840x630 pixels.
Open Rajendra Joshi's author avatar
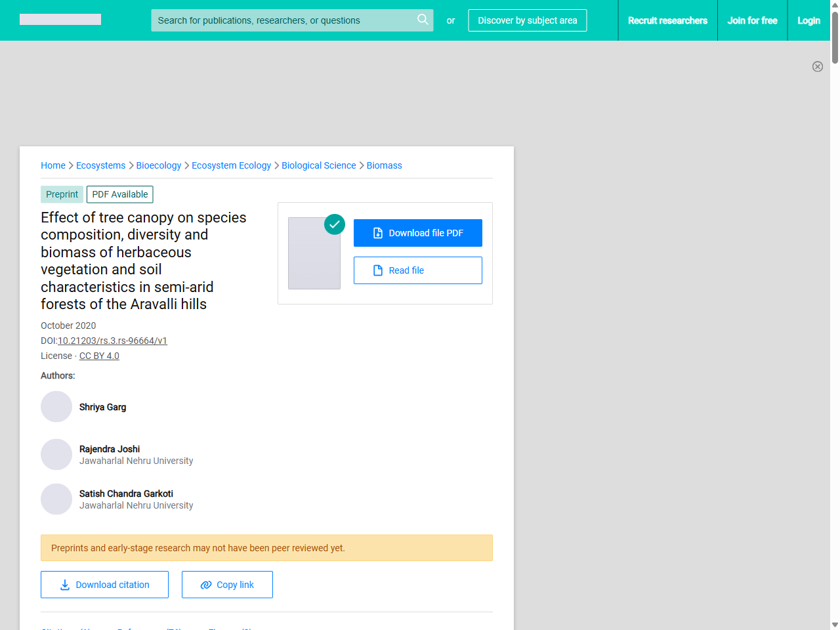click(x=56, y=455)
